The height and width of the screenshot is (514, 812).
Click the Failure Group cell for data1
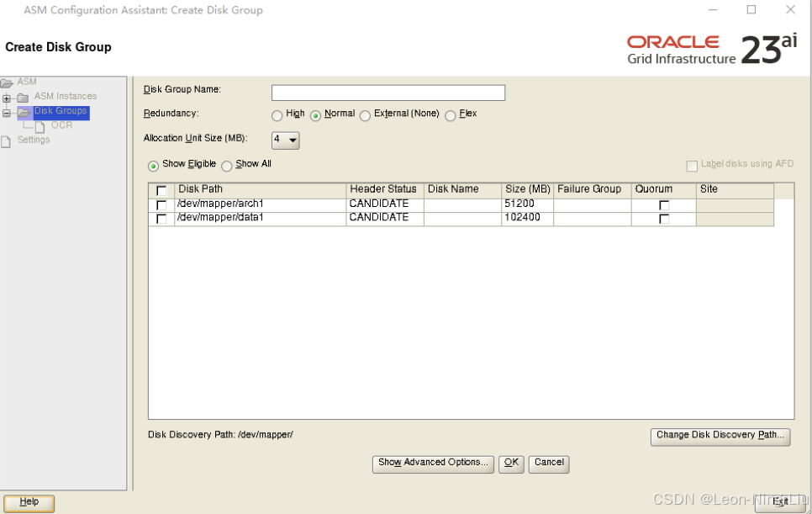pos(593,218)
